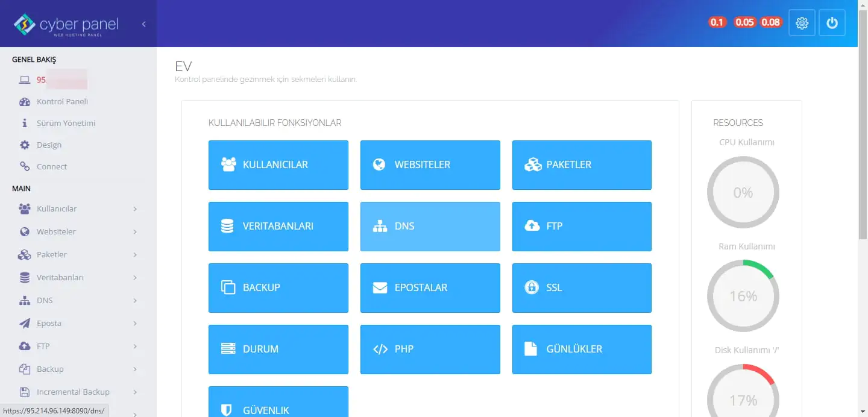Expand the Websiteler sidebar section
This screenshot has width=868, height=417.
pos(57,231)
